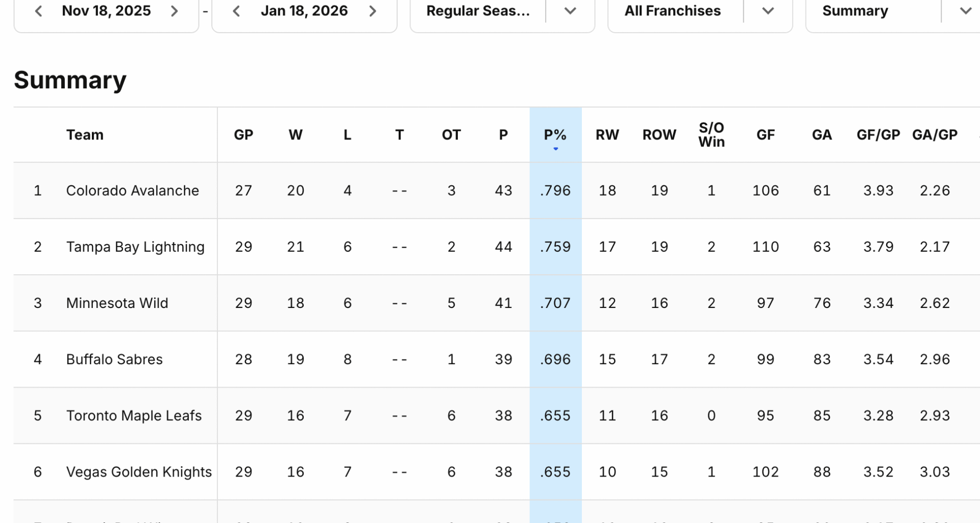This screenshot has width=980, height=523.
Task: Sort standings by the W column header
Action: click(x=296, y=134)
